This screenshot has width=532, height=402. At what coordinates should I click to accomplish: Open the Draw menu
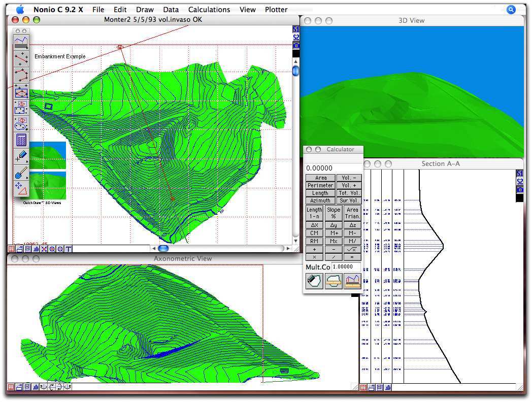click(x=145, y=10)
